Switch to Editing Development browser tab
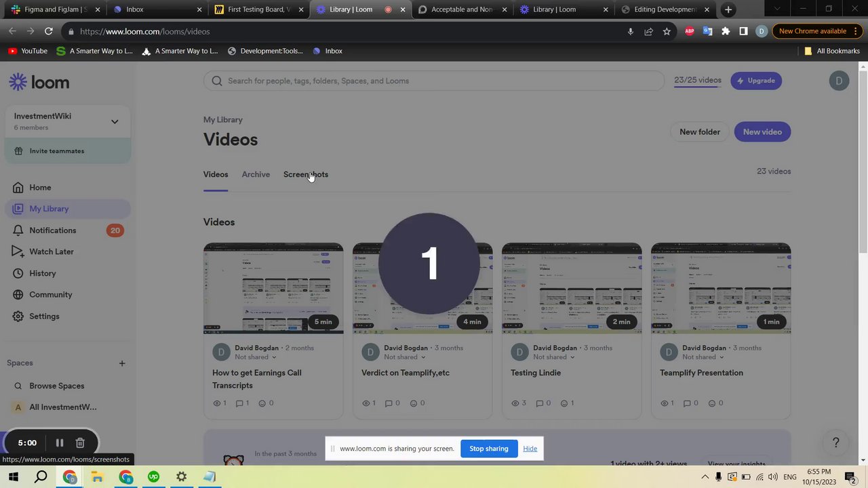Image resolution: width=868 pixels, height=488 pixels. click(x=665, y=9)
